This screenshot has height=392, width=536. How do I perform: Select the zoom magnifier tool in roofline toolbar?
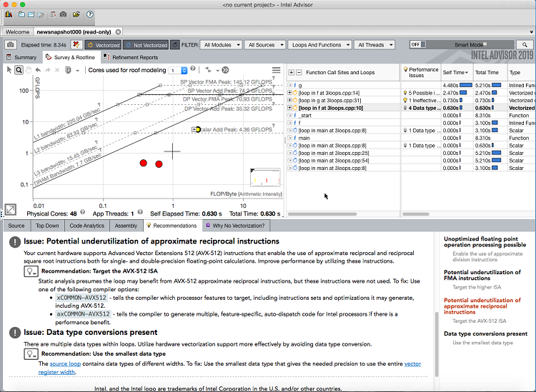tap(19, 70)
